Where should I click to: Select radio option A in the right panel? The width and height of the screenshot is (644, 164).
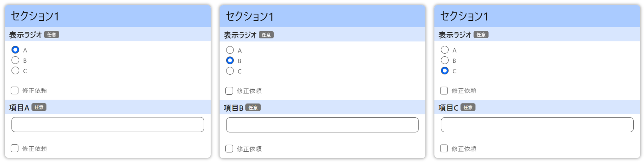click(444, 50)
